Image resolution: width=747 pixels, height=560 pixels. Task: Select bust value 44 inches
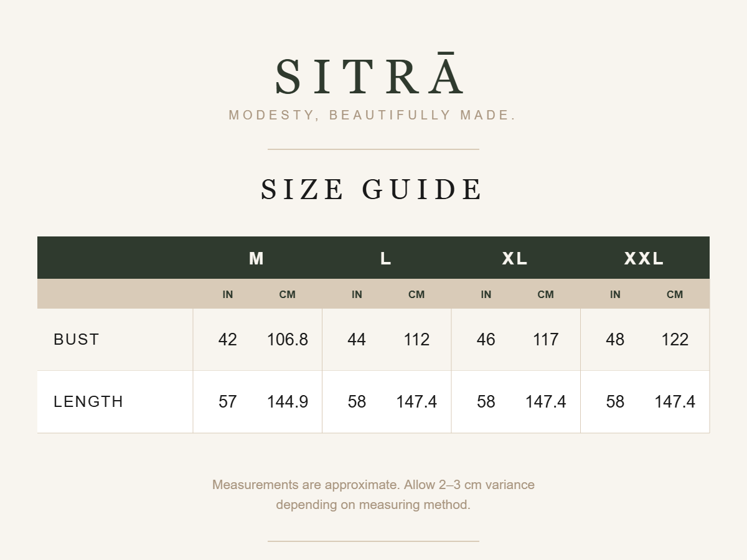tap(357, 339)
